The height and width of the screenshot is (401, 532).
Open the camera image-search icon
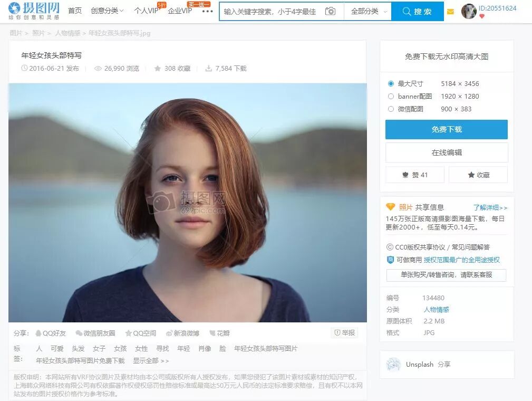tap(330, 11)
